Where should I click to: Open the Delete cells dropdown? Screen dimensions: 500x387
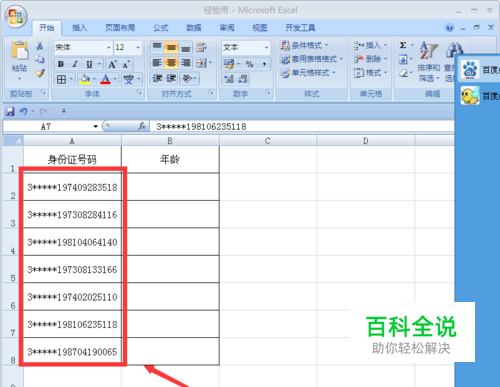pos(370,59)
